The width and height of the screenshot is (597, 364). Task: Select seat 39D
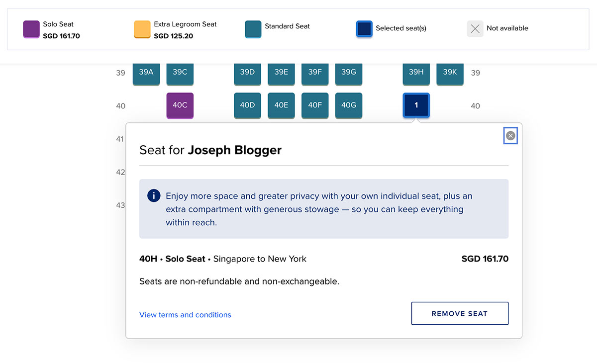point(247,73)
